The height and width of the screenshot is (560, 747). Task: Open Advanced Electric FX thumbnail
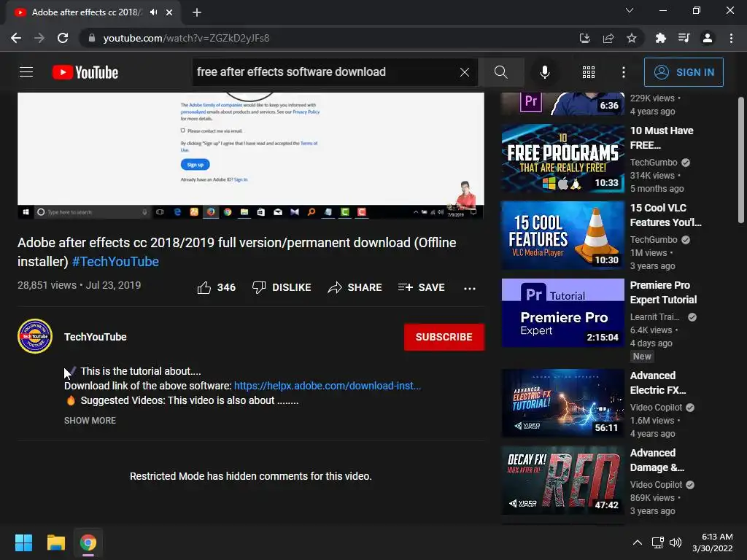tap(562, 402)
